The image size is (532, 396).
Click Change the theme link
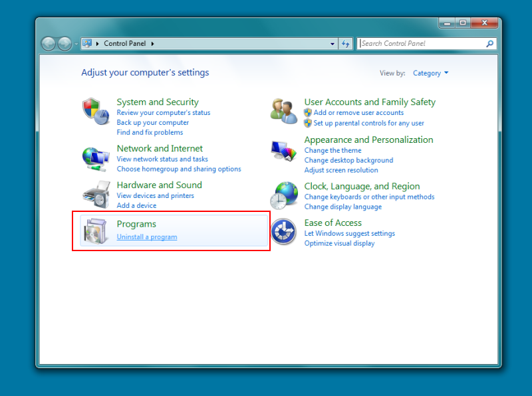coord(333,150)
